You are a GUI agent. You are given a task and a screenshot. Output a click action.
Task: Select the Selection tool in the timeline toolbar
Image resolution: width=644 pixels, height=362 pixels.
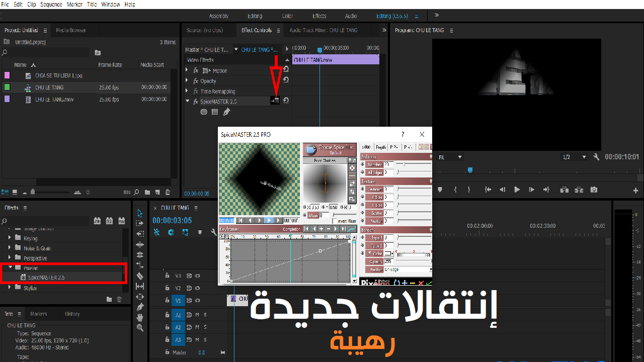tap(140, 213)
